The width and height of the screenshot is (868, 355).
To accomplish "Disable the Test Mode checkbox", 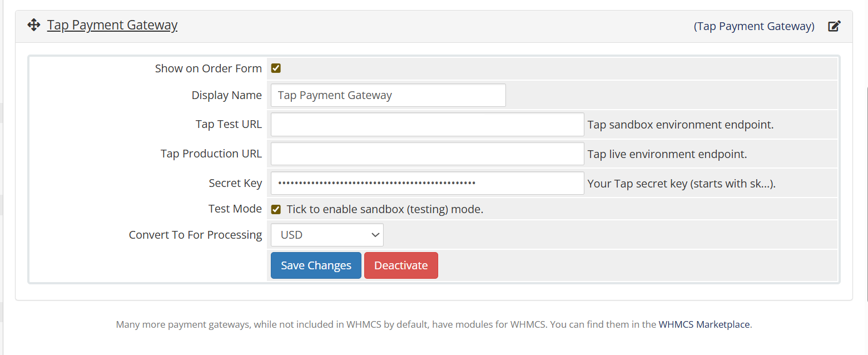I will [276, 209].
